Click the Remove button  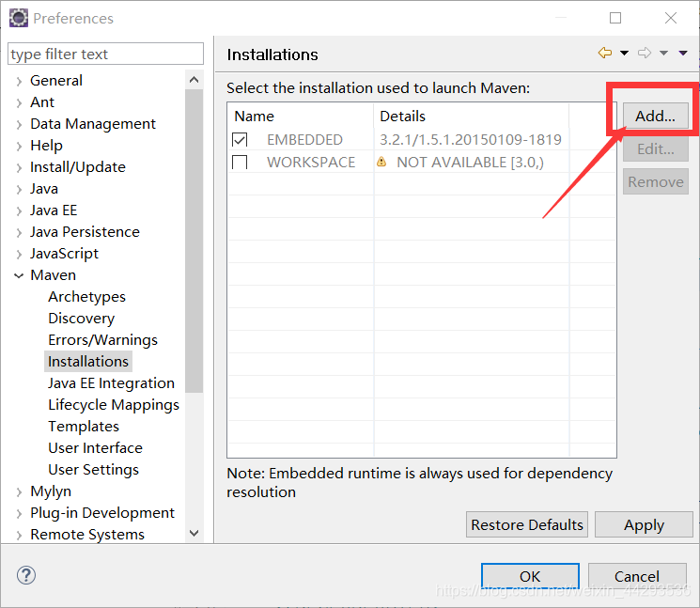pyautogui.click(x=655, y=181)
